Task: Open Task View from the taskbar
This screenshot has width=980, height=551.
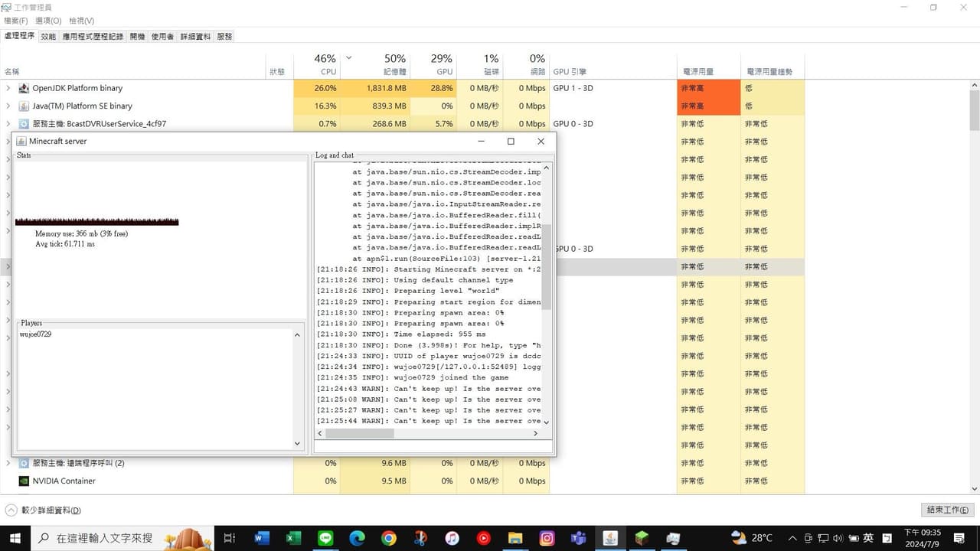Action: pos(229,538)
